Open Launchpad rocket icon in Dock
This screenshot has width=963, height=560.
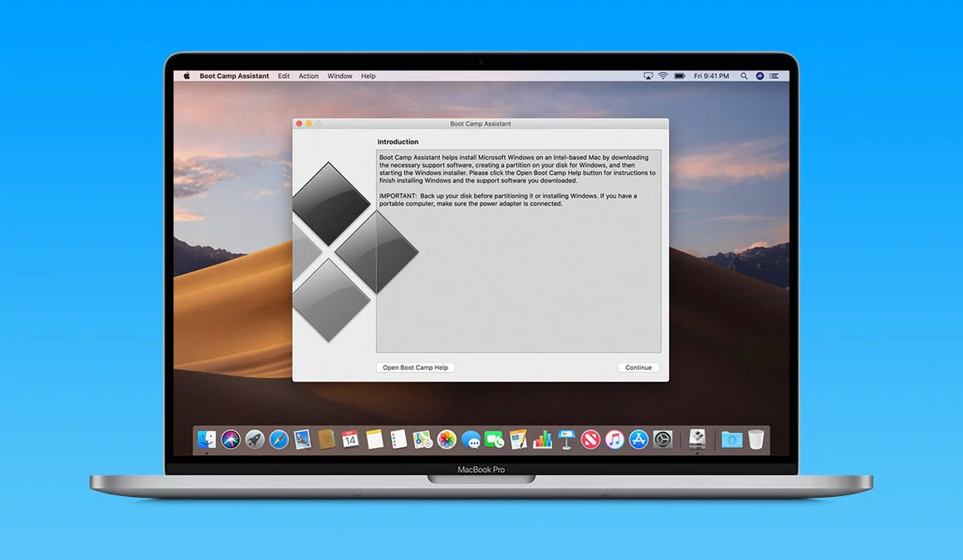[254, 440]
